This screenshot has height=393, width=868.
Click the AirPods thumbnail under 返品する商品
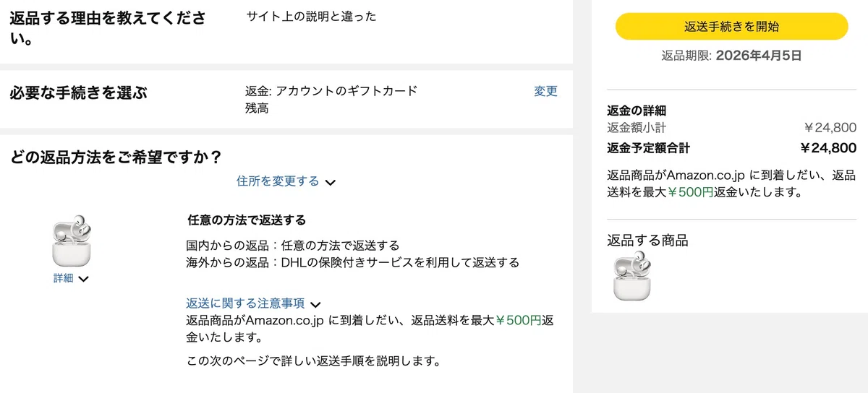pos(632,277)
